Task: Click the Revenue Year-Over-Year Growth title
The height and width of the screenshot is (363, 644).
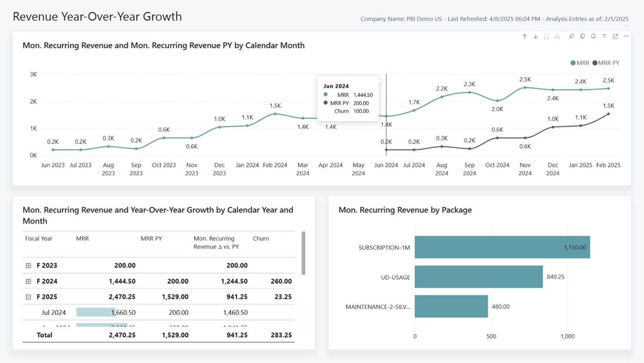Action: (x=97, y=16)
